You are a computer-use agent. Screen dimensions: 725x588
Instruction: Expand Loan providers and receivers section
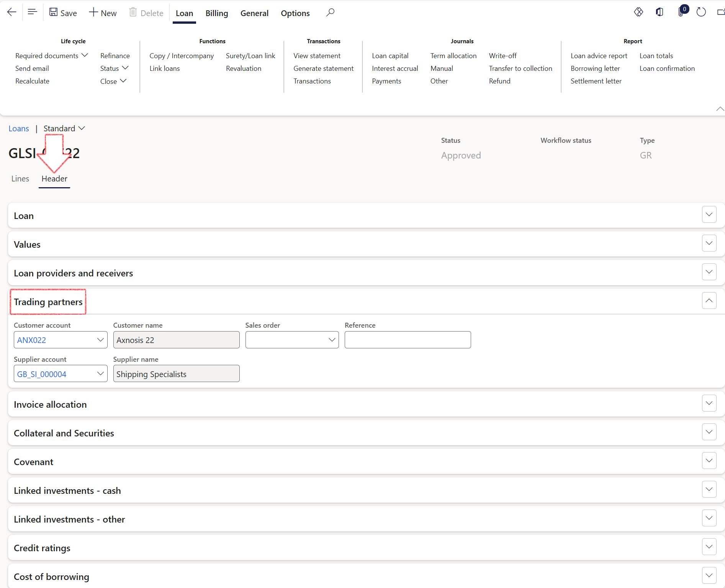[x=709, y=272]
